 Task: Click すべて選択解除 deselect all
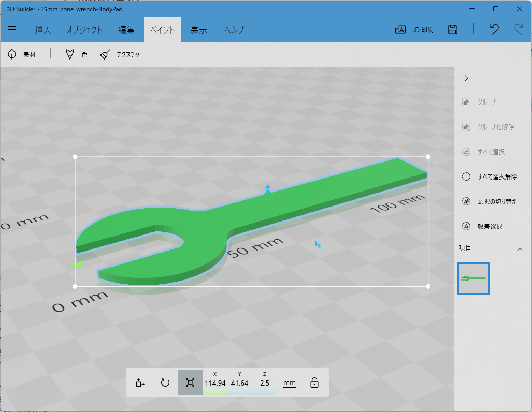click(490, 176)
